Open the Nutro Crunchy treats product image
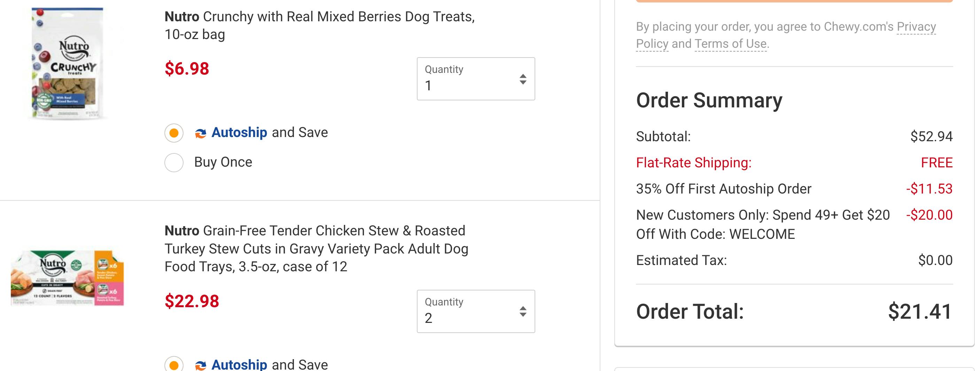980x371 pixels. click(67, 63)
